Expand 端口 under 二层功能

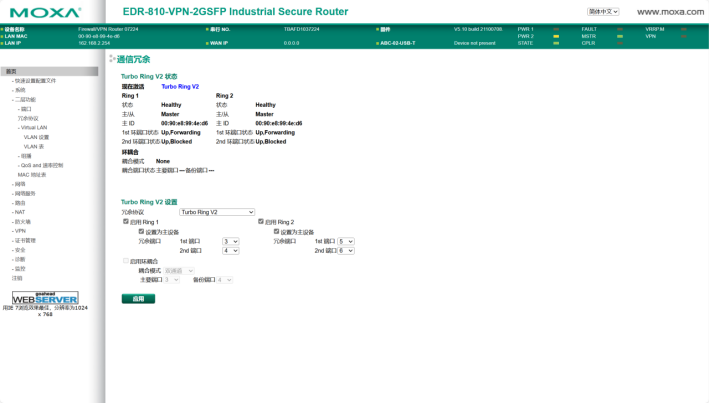coord(26,109)
